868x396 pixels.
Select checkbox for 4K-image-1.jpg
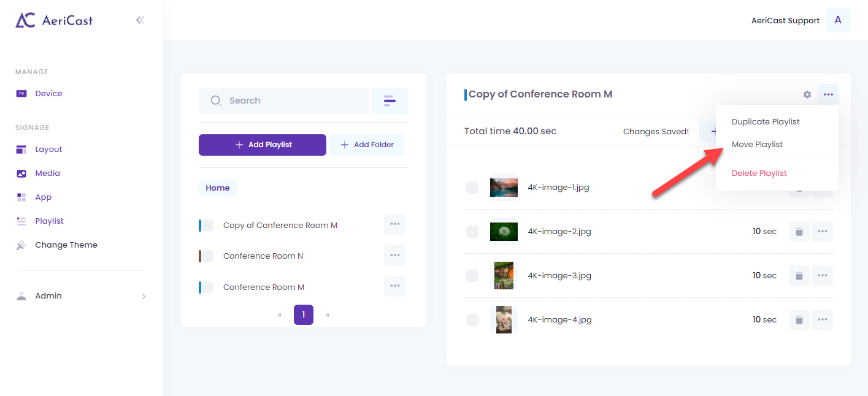tap(472, 188)
